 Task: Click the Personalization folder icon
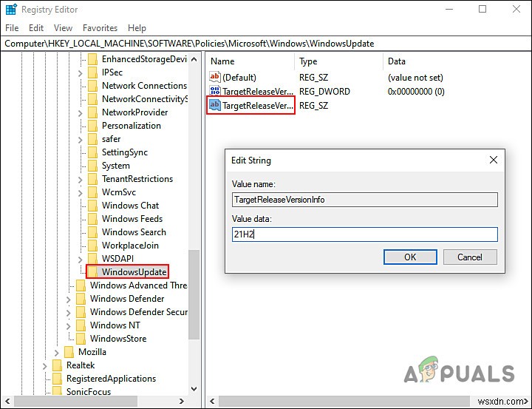[92, 126]
